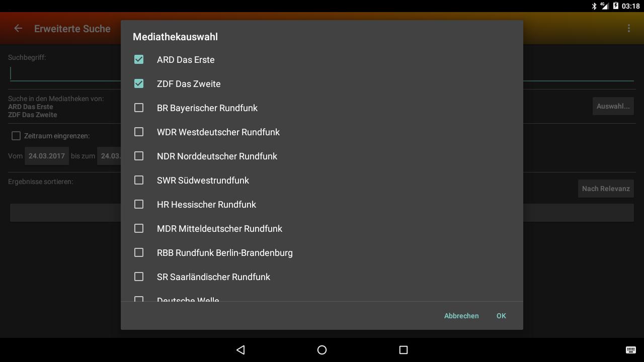Select SR Saarländischer Rundfunk label text
Image resolution: width=644 pixels, height=362 pixels.
(x=213, y=277)
